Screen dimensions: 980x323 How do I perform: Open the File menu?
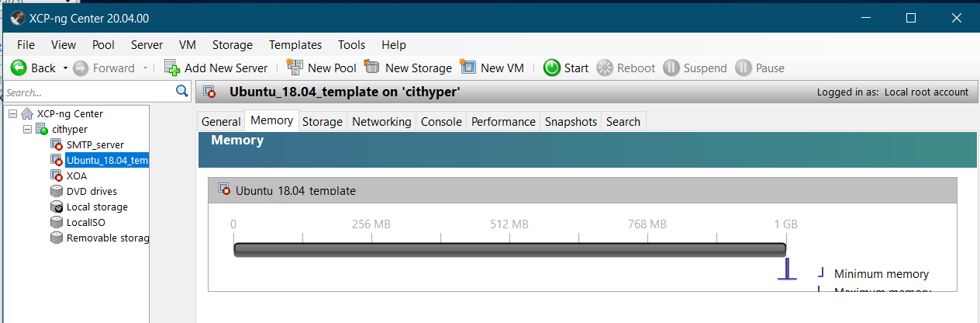pyautogui.click(x=26, y=45)
